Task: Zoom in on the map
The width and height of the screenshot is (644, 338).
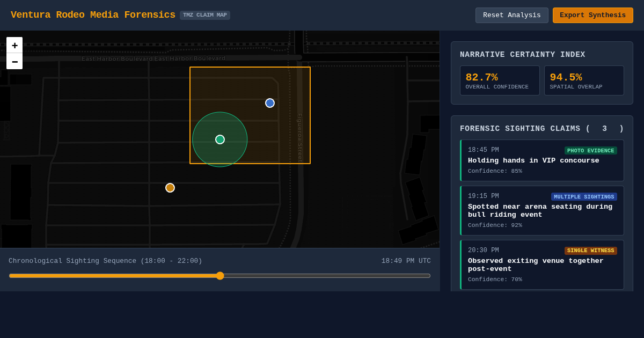Action: 14,45
